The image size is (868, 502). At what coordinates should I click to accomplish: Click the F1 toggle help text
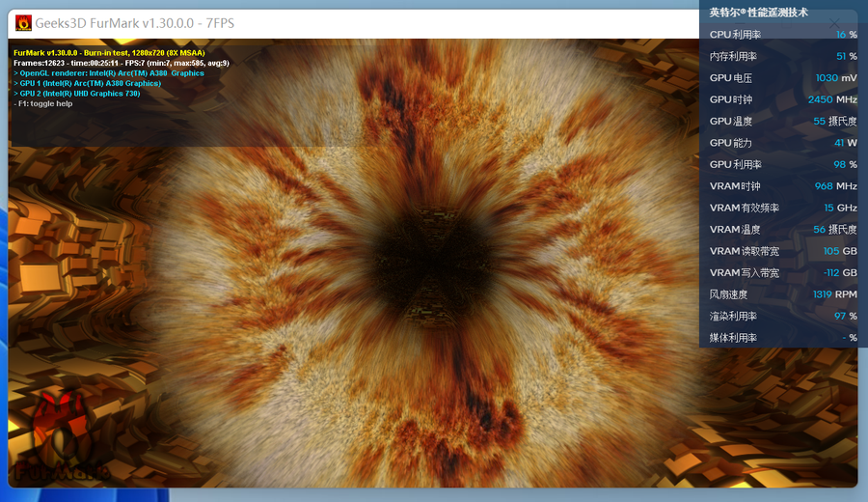click(x=43, y=104)
